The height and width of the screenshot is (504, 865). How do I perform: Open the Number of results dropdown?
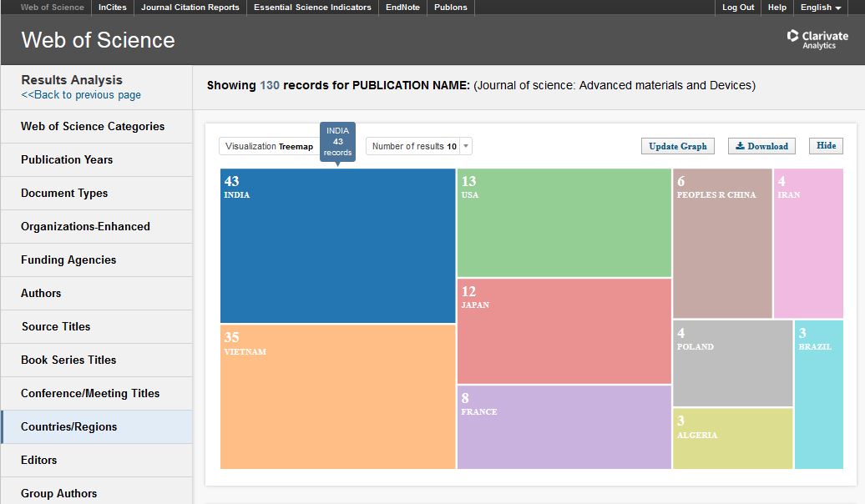click(x=418, y=146)
